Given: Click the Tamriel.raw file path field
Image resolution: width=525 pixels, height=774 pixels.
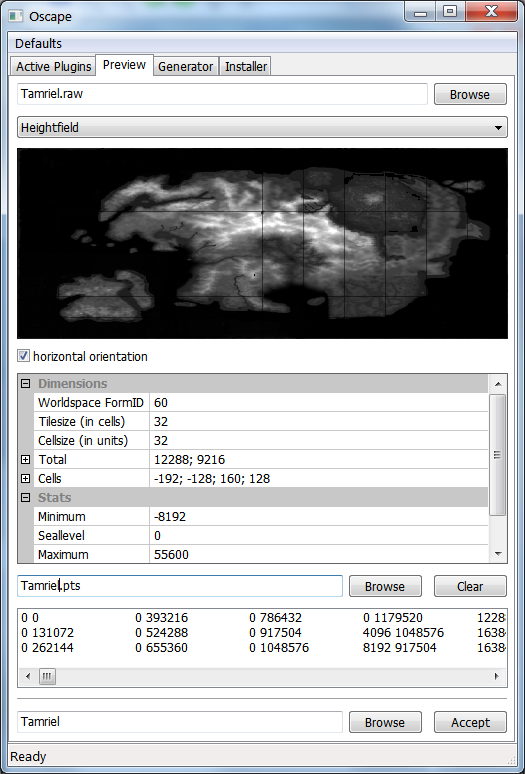Looking at the screenshot, I should [223, 94].
